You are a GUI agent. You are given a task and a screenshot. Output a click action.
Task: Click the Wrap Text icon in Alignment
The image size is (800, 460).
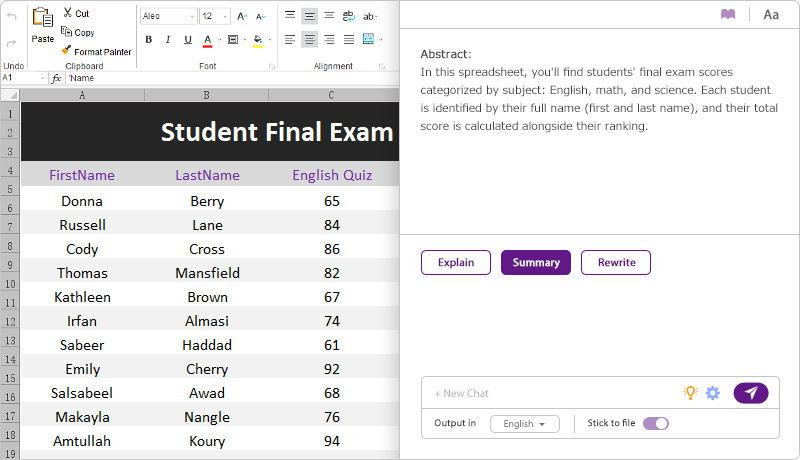click(x=348, y=16)
